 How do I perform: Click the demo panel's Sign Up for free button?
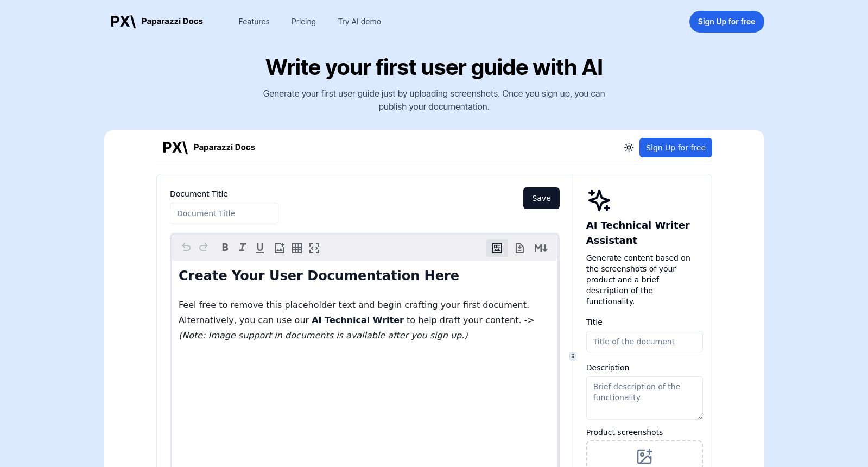pos(676,148)
